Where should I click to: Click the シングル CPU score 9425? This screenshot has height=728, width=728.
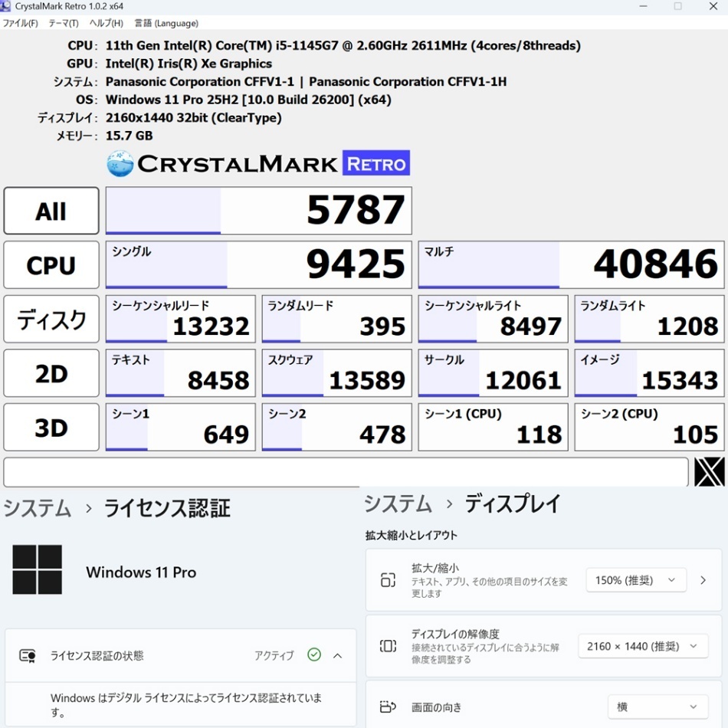(x=258, y=265)
